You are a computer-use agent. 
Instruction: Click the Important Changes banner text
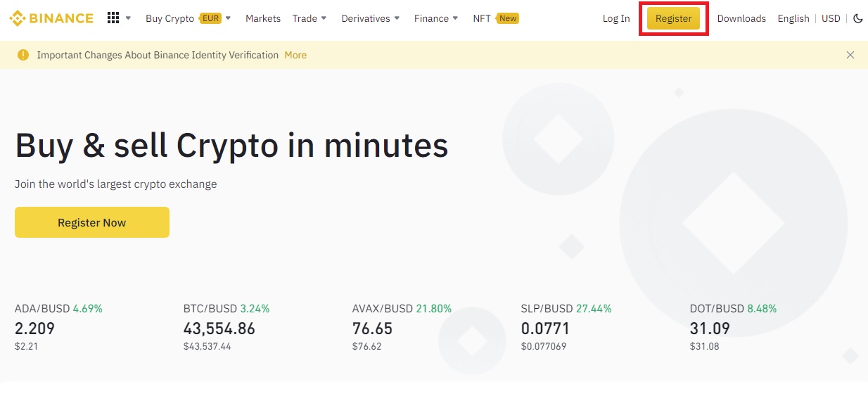point(158,55)
